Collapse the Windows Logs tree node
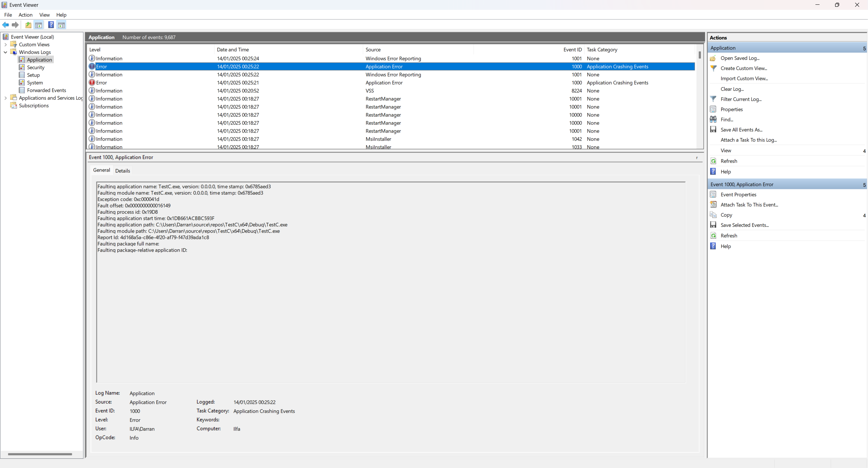868x468 pixels. click(5, 52)
